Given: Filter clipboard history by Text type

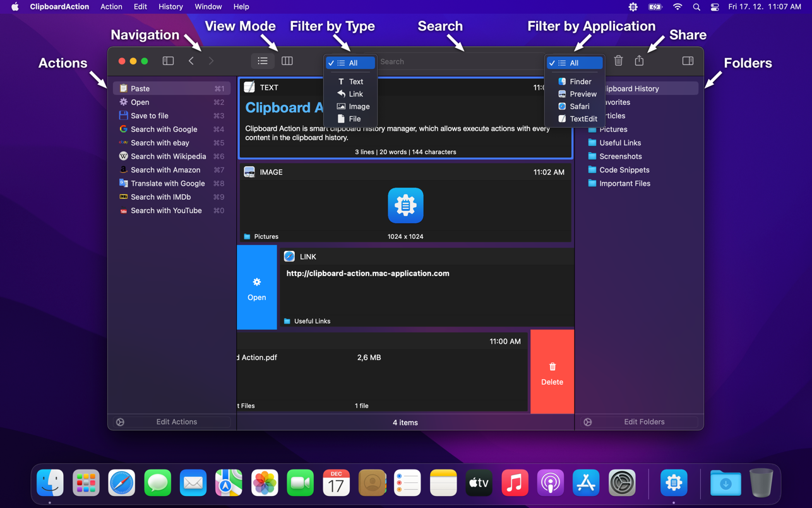Looking at the screenshot, I should pos(350,82).
